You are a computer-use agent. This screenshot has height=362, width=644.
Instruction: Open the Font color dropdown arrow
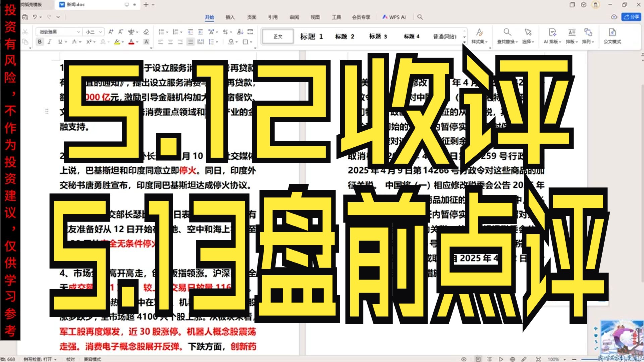137,42
